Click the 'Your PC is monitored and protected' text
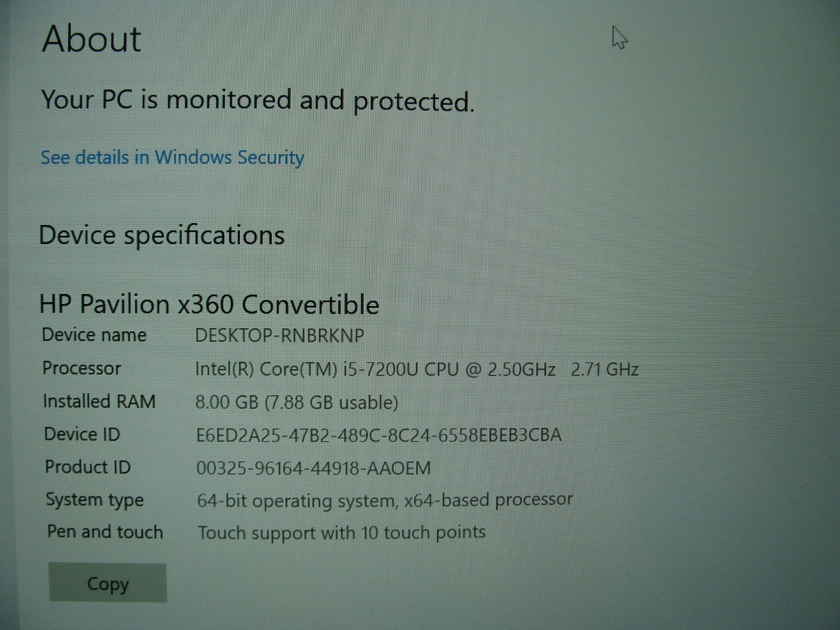 click(x=257, y=100)
